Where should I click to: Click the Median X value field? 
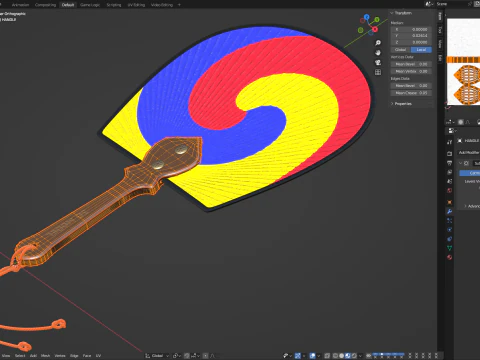coord(411,29)
